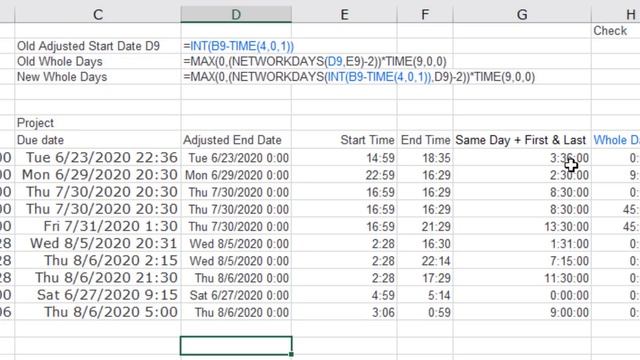
Task: Click the 'End Time' header cell
Action: (425, 140)
